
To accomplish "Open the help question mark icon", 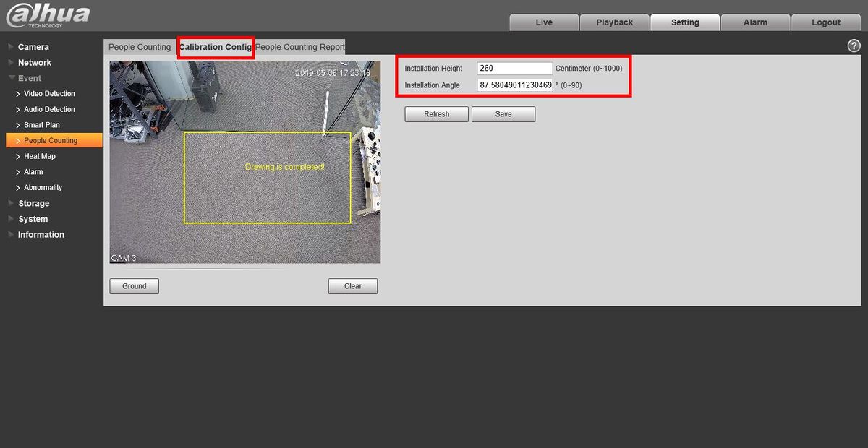I will point(854,46).
